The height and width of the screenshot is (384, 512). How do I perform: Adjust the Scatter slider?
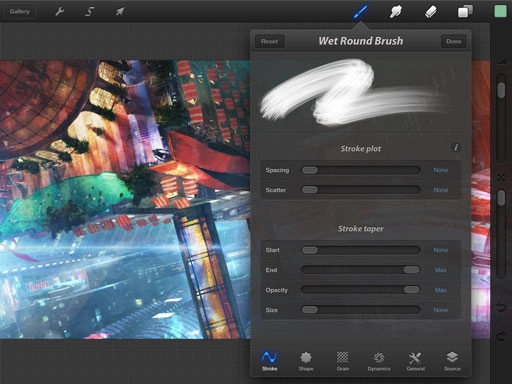point(361,190)
